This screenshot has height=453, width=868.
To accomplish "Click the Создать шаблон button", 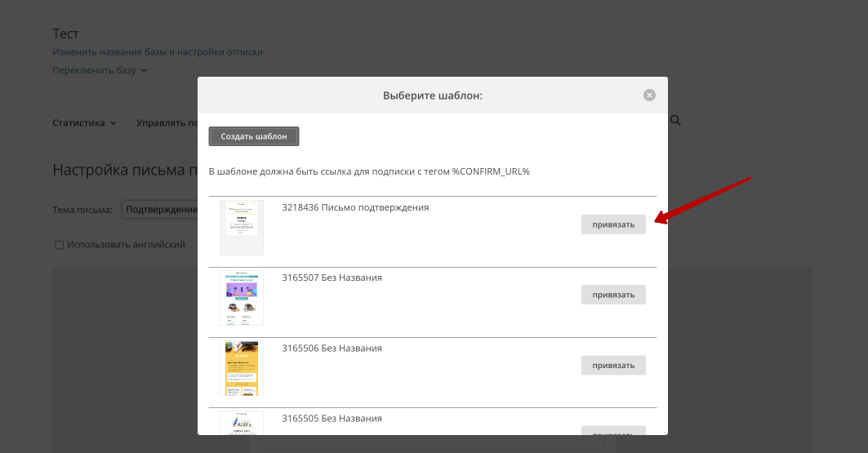I will click(x=254, y=136).
